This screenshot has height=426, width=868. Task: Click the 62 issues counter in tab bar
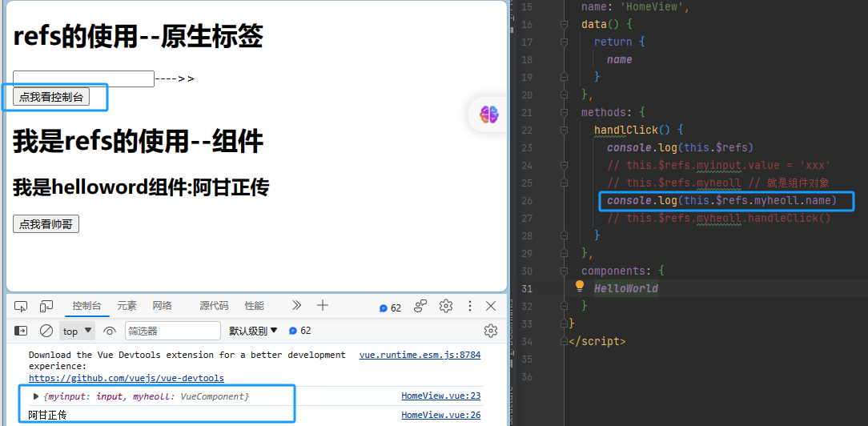(x=390, y=308)
